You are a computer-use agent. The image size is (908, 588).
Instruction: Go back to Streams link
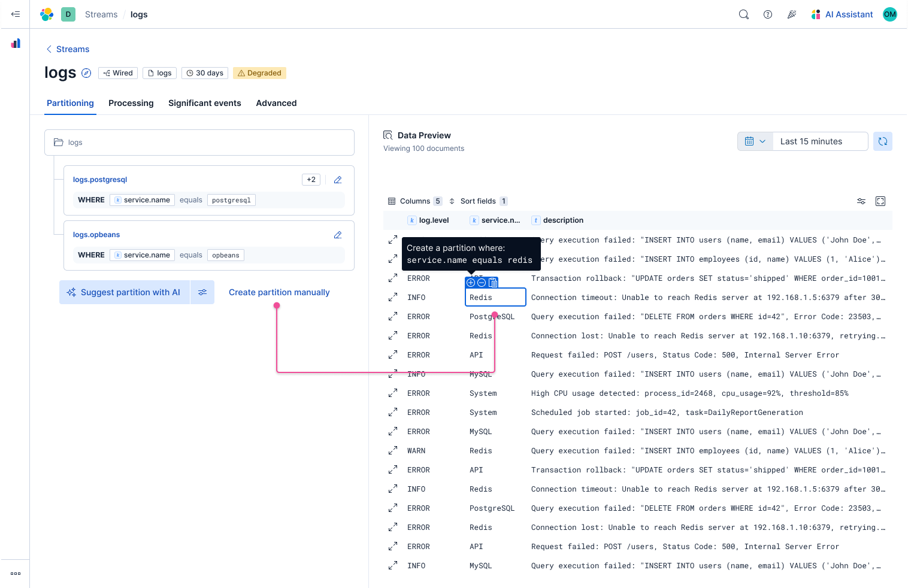tap(68, 49)
